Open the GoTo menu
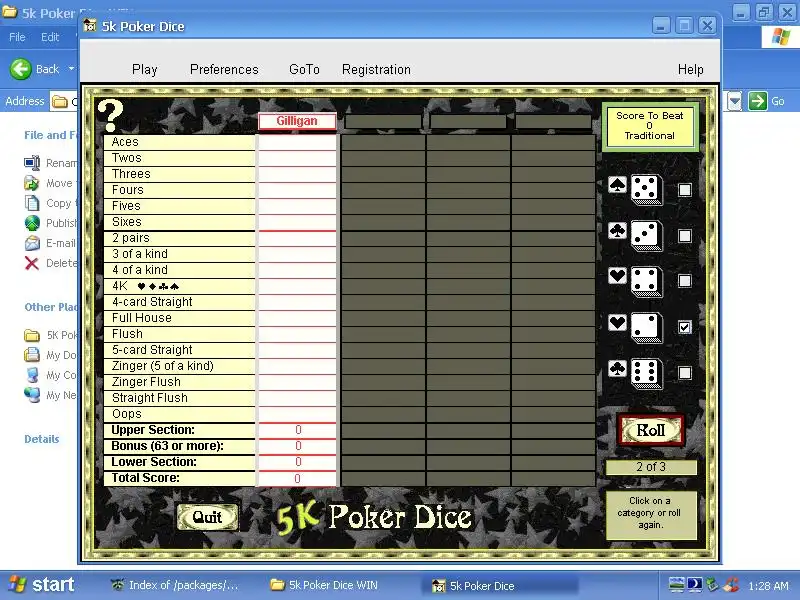This screenshot has height=600, width=800. coord(304,69)
